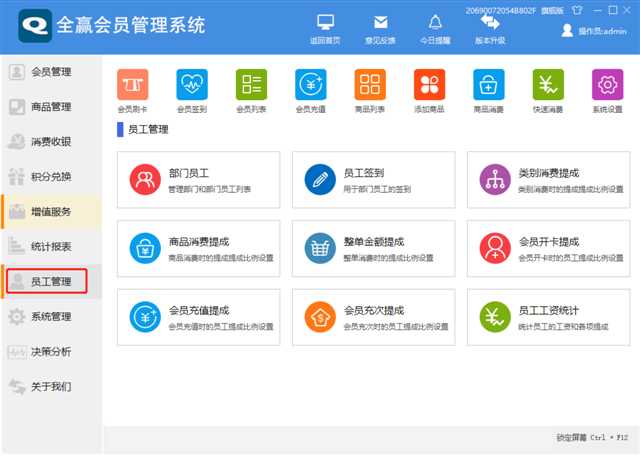Open the purple 系统设置 gear icon
This screenshot has width=640, height=456.
(x=607, y=85)
